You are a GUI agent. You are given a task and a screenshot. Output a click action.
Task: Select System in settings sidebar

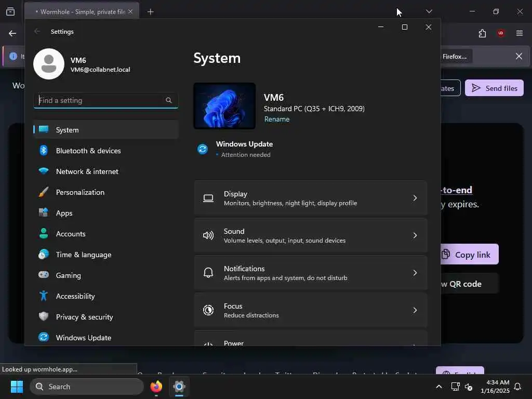point(106,129)
